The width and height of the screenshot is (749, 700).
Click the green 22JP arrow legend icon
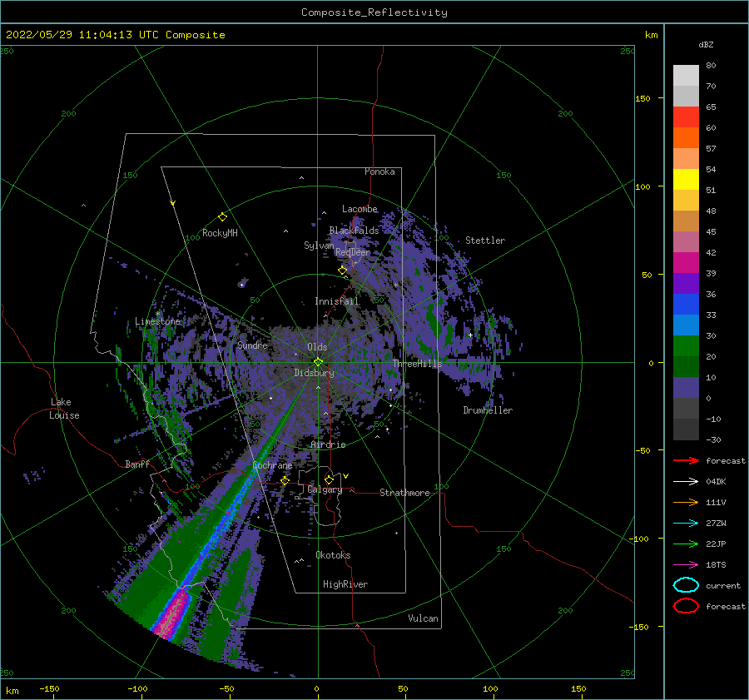point(686,544)
